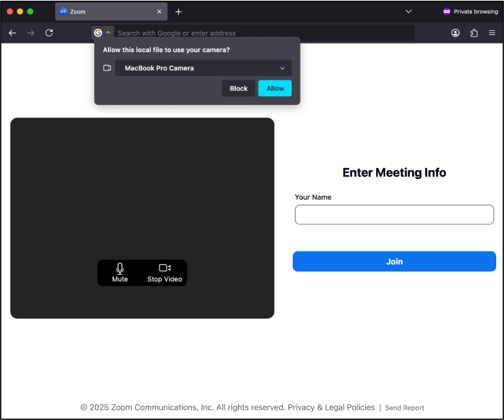Open the MacBook Pro Camera dropdown
The width and height of the screenshot is (504, 420).
point(203,68)
